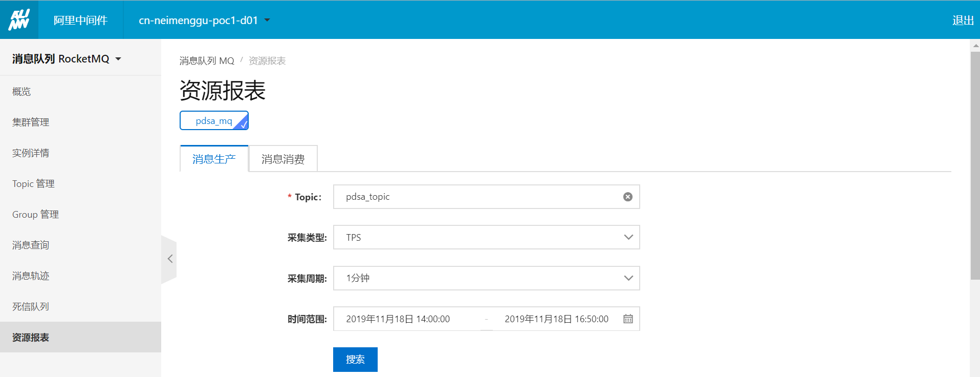
Task: Click the 阿里中间件 header link
Action: [80, 20]
